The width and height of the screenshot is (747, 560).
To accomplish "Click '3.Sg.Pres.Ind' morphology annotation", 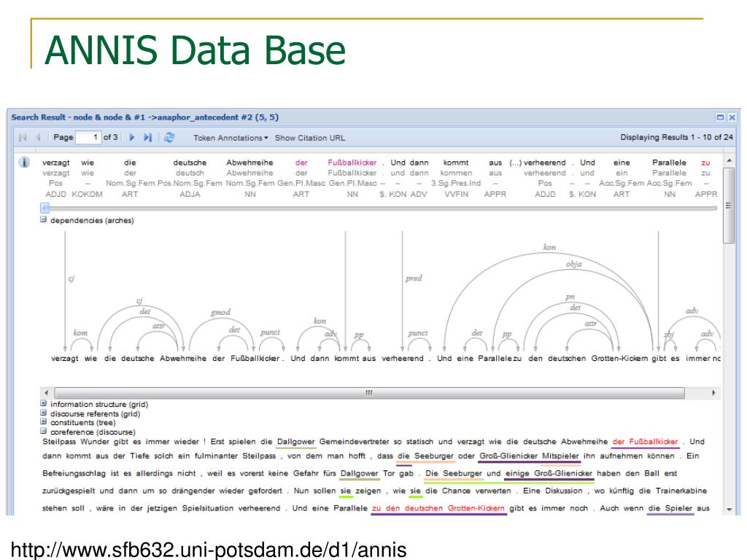I will coord(456,183).
